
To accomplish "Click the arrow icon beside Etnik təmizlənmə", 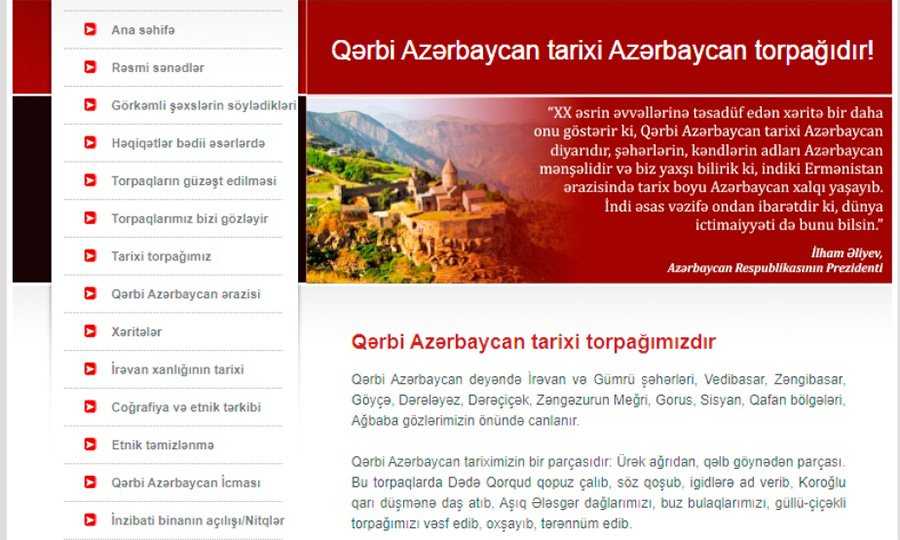I will pyautogui.click(x=90, y=445).
